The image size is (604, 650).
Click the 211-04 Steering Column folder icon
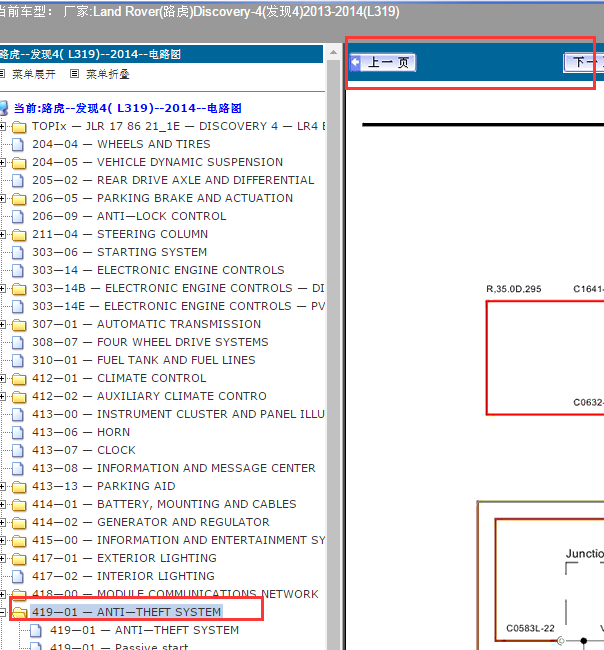pyautogui.click(x=19, y=235)
